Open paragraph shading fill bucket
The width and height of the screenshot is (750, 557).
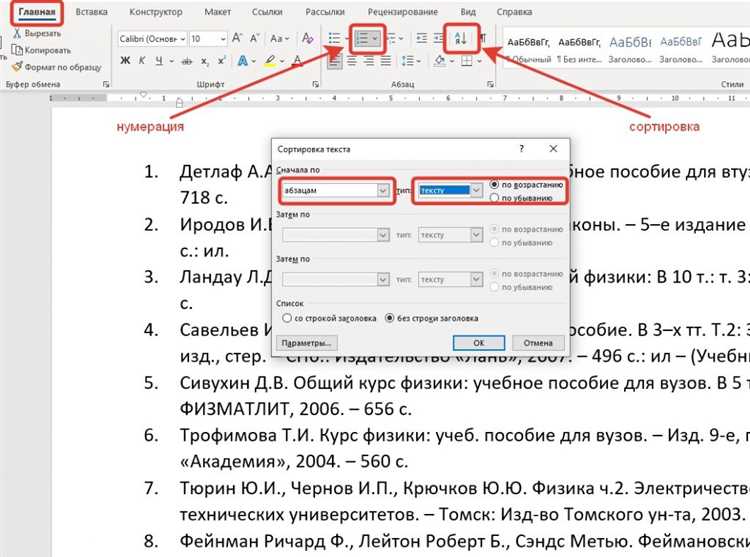point(440,61)
